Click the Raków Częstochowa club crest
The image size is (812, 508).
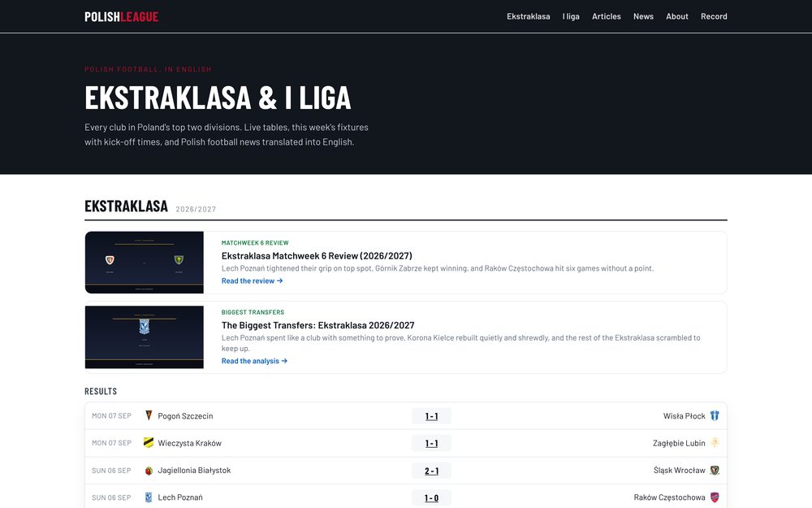(715, 497)
